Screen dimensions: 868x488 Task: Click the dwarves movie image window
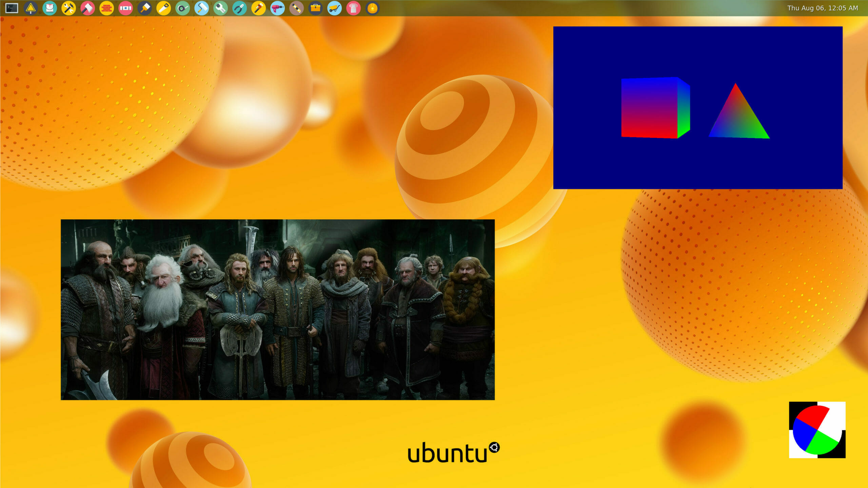(278, 310)
